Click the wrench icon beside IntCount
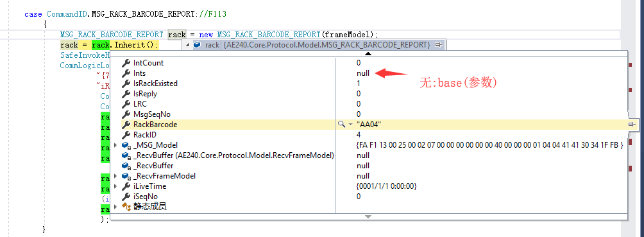The image size is (644, 237). [x=126, y=62]
